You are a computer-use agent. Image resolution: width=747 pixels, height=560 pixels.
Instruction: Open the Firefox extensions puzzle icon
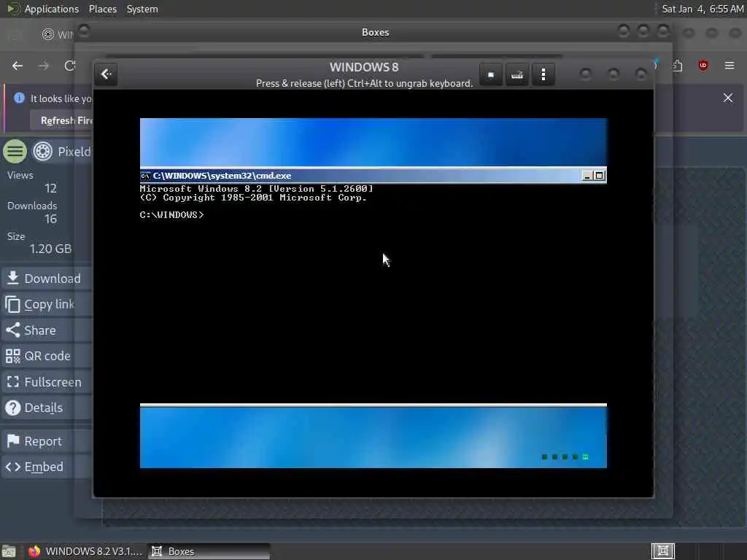coord(678,66)
